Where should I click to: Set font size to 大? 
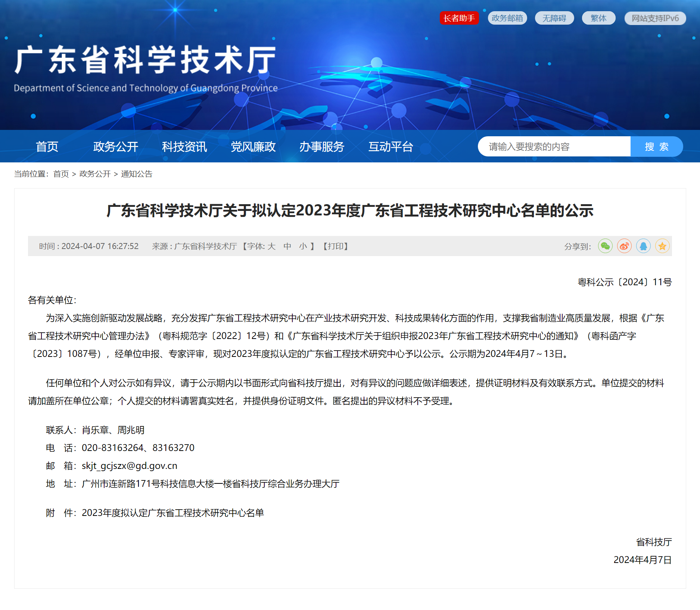pyautogui.click(x=271, y=246)
